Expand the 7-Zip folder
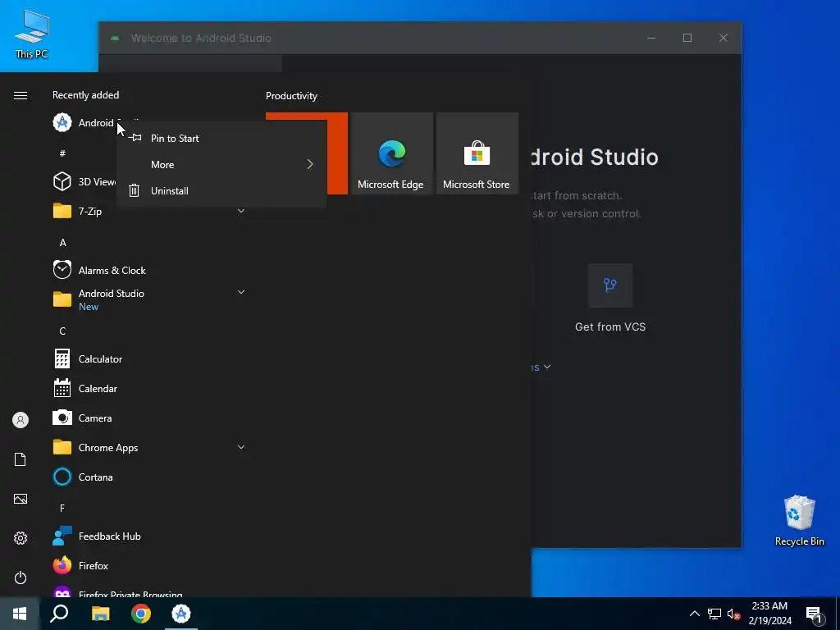Screen dimensions: 840x630 coord(150,211)
